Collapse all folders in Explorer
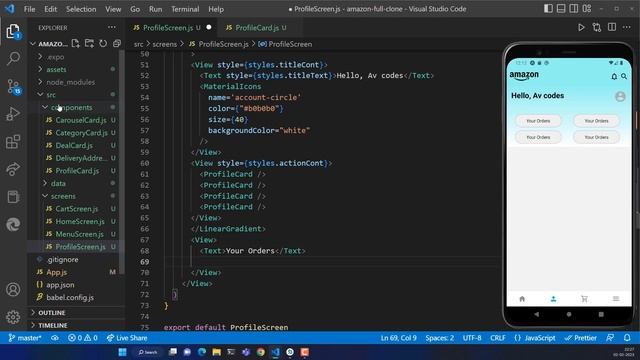The image size is (640, 360). coord(117,43)
